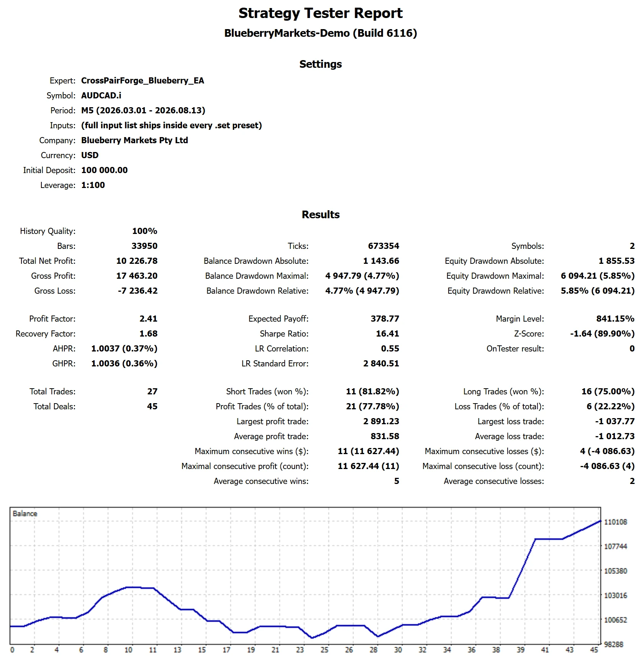Click equity drawdown absolute "1 855.53"
This screenshot has width=644, height=662.
[616, 261]
